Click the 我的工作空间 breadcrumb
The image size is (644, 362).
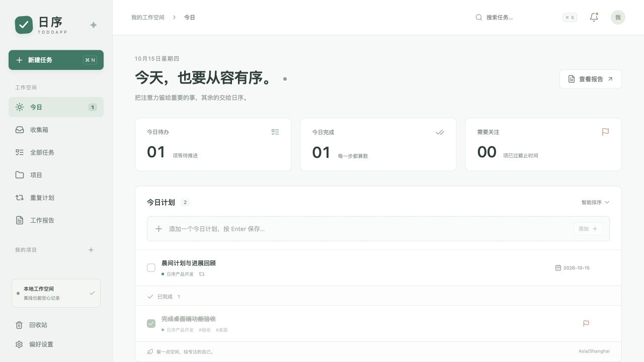(148, 17)
